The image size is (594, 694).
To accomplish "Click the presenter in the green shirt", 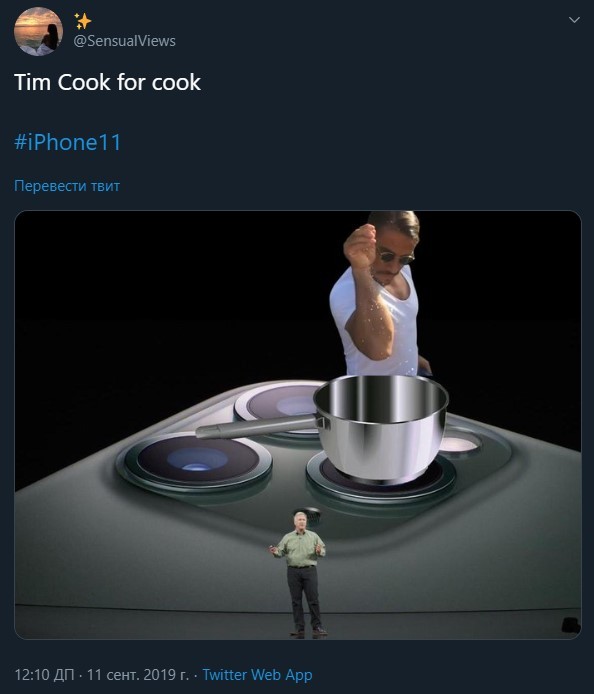I will [x=300, y=573].
